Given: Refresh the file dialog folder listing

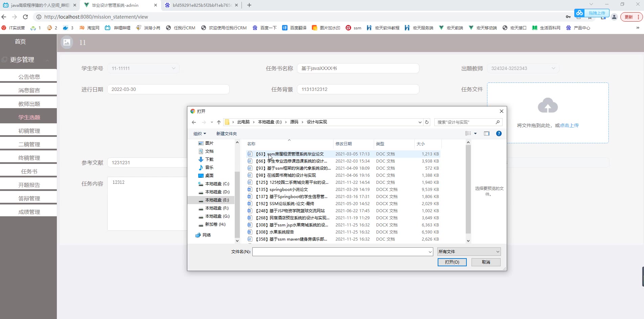Looking at the screenshot, I should (427, 122).
